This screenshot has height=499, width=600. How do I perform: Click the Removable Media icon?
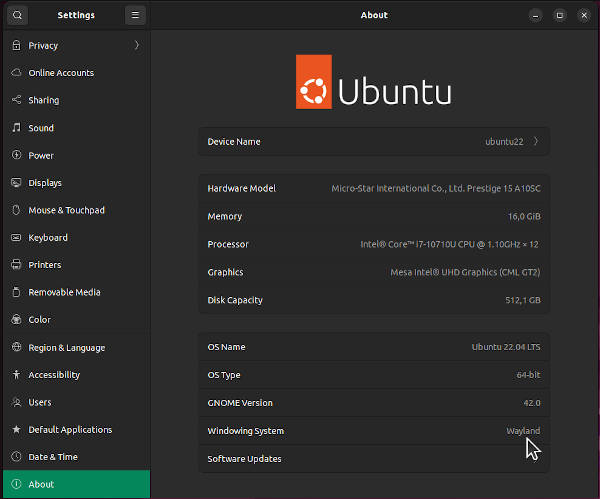coord(16,292)
